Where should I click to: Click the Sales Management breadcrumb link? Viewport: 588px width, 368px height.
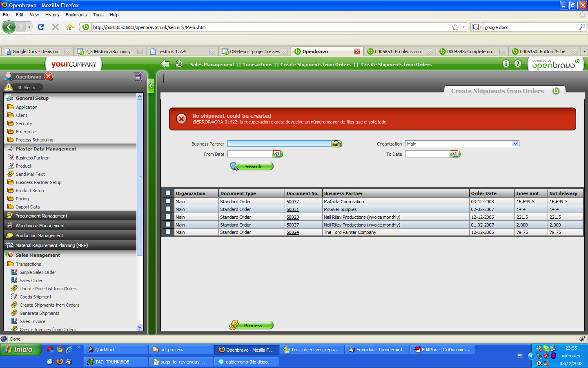212,65
